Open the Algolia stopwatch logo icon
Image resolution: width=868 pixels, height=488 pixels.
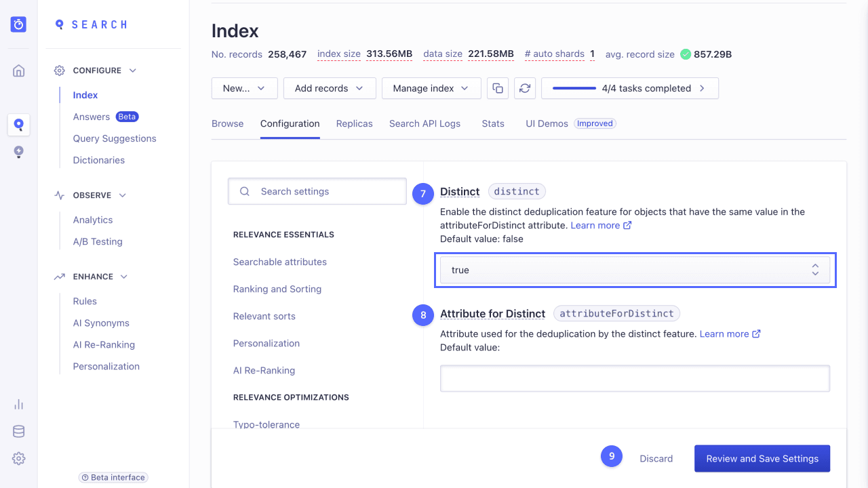[18, 25]
